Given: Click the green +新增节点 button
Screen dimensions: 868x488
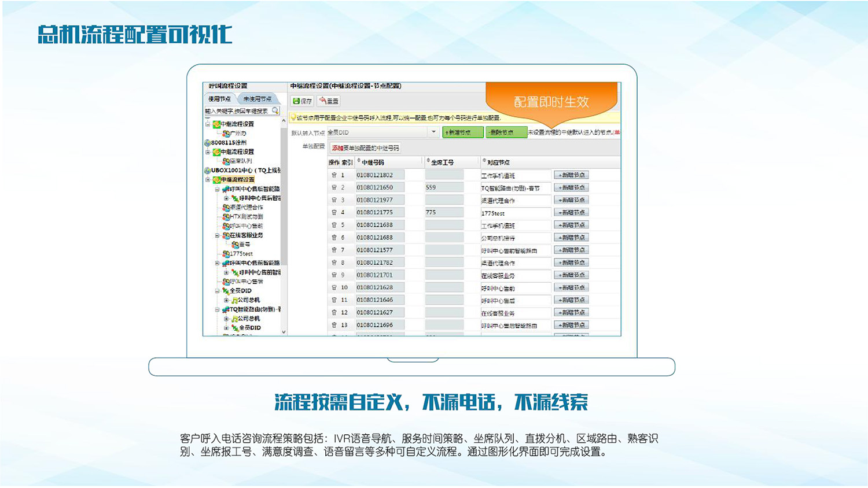Looking at the screenshot, I should click(x=462, y=132).
